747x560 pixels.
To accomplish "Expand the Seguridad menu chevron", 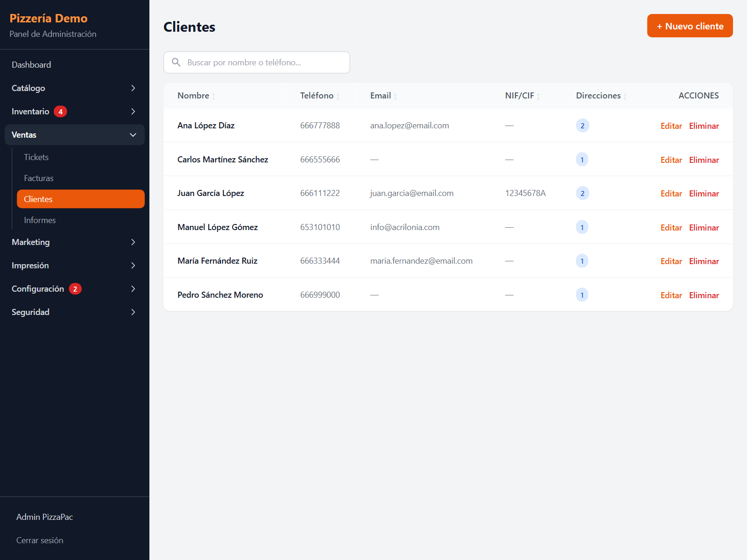I will click(133, 312).
